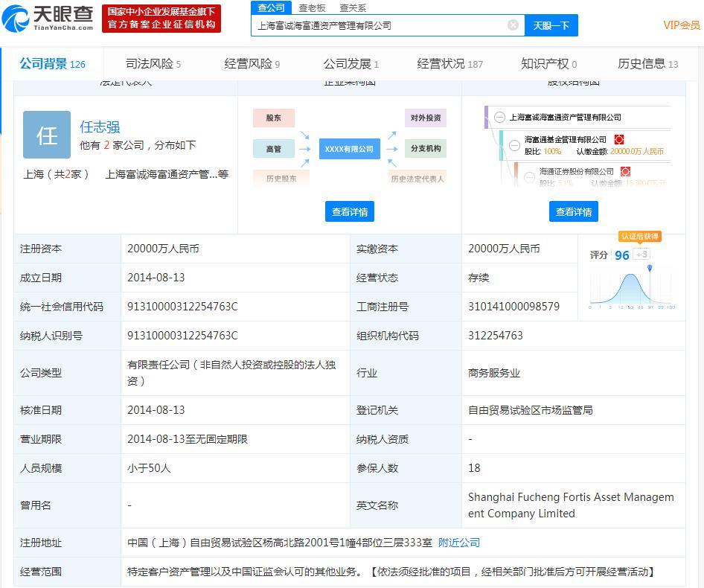Collapse the 海通证券股份有限公司 tree node
The height and width of the screenshot is (588, 704).
coord(529,177)
